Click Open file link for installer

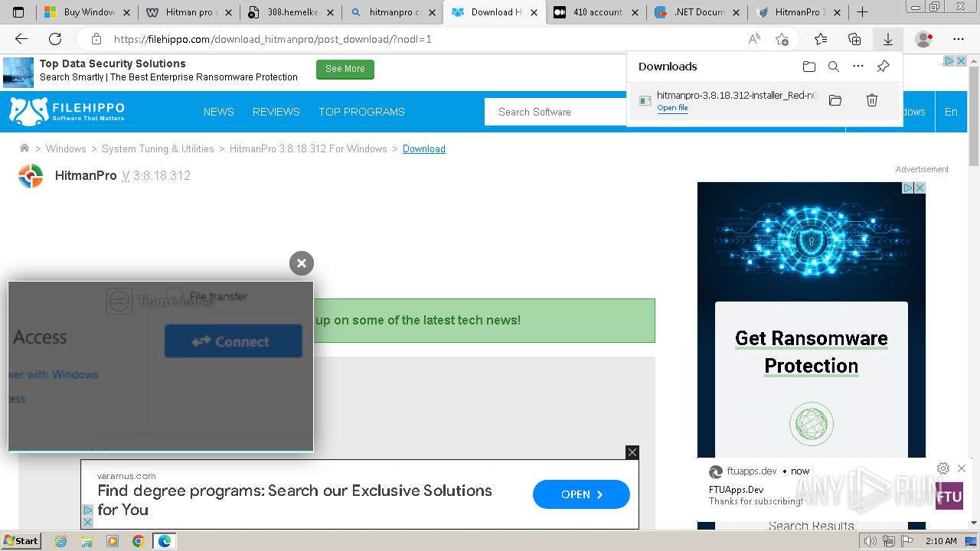[x=672, y=108]
